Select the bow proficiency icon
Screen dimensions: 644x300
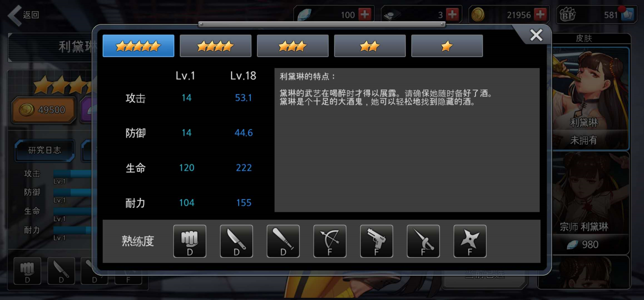click(x=330, y=241)
